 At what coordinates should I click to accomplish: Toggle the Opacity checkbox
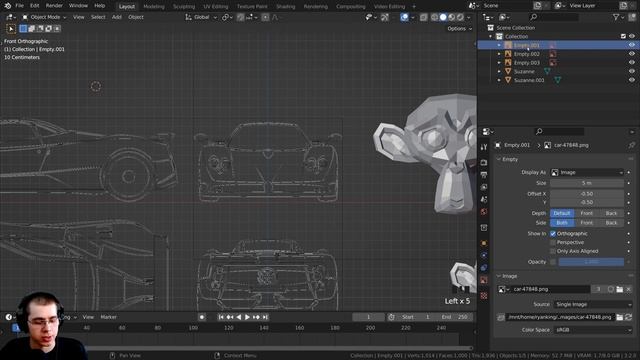pyautogui.click(x=553, y=262)
